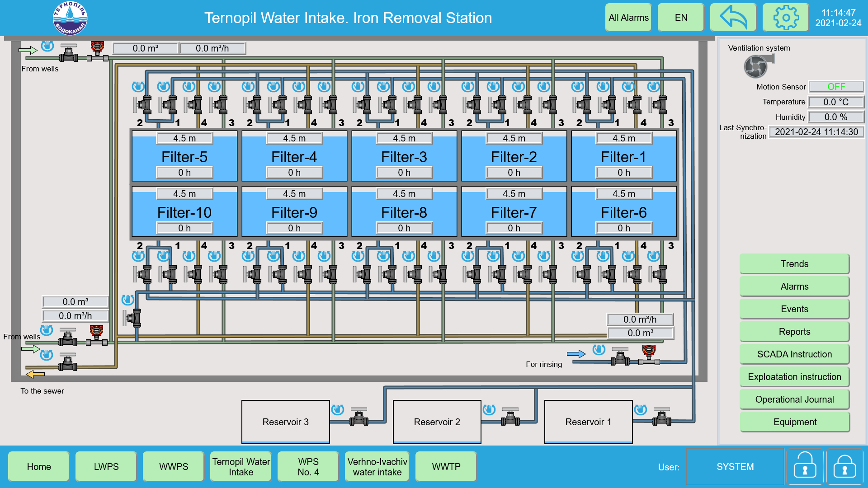This screenshot has height=488, width=868.
Task: Open the WWTP navigation tab
Action: [446, 467]
